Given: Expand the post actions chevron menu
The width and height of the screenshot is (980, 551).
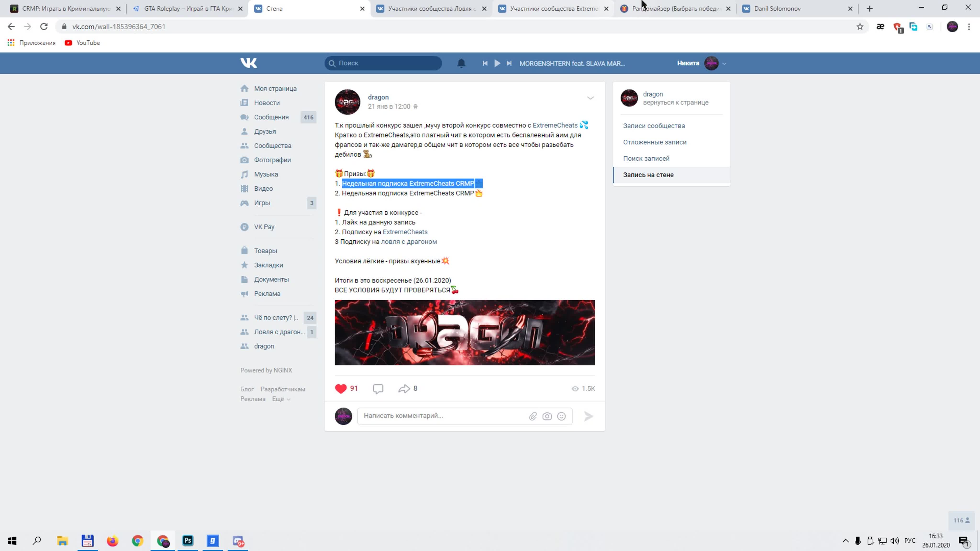Looking at the screenshot, I should click(x=590, y=98).
